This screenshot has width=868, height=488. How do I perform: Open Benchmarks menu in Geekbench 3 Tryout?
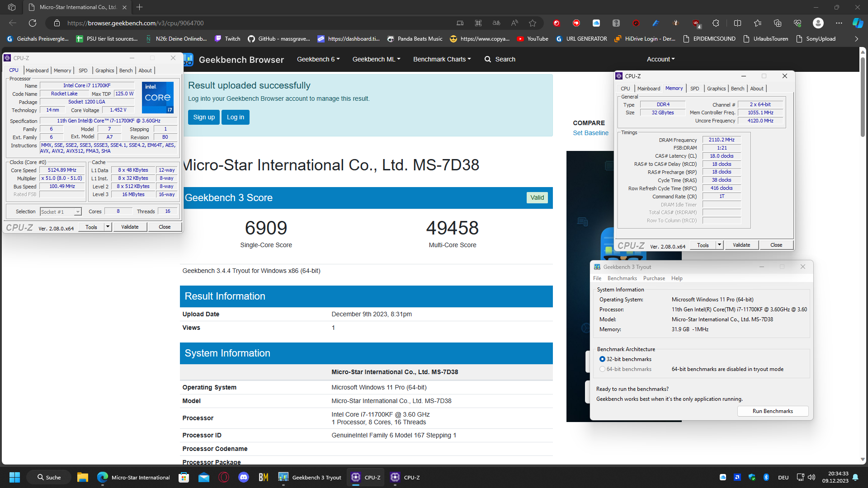(x=622, y=278)
